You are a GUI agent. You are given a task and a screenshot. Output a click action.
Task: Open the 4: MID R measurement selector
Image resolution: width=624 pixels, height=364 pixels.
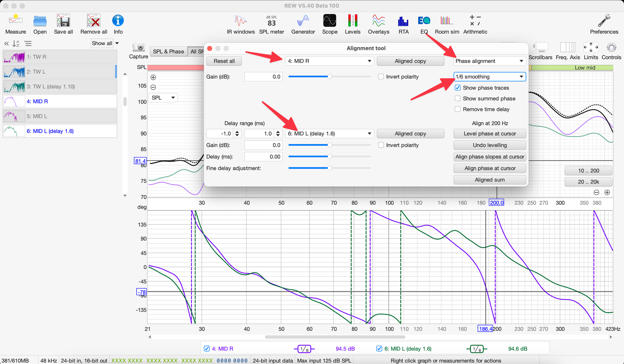pos(329,61)
